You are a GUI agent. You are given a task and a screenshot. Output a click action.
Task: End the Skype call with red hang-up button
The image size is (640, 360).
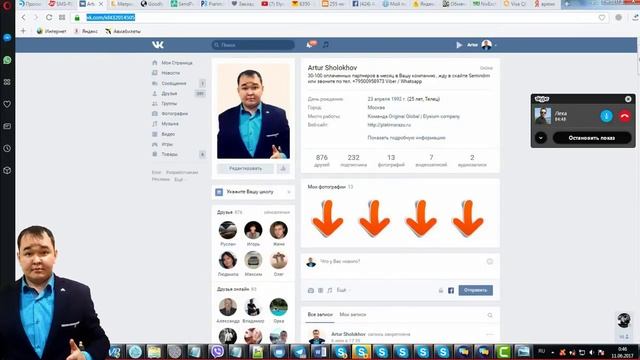point(624,116)
